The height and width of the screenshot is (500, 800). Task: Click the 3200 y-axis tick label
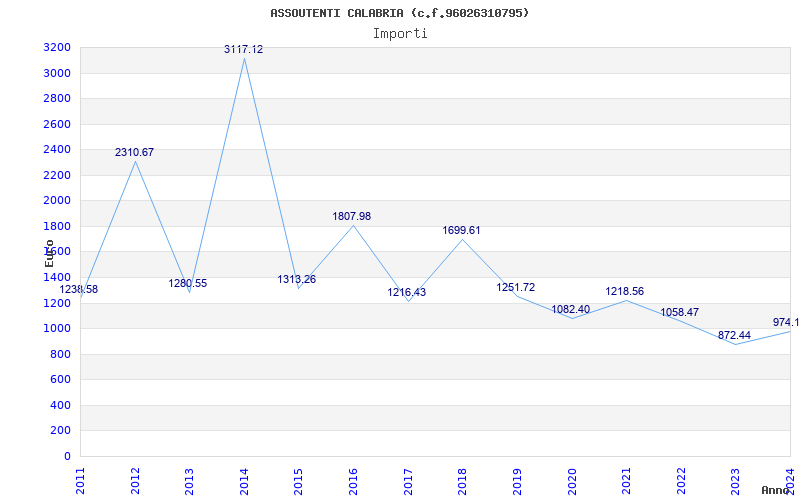(x=57, y=48)
